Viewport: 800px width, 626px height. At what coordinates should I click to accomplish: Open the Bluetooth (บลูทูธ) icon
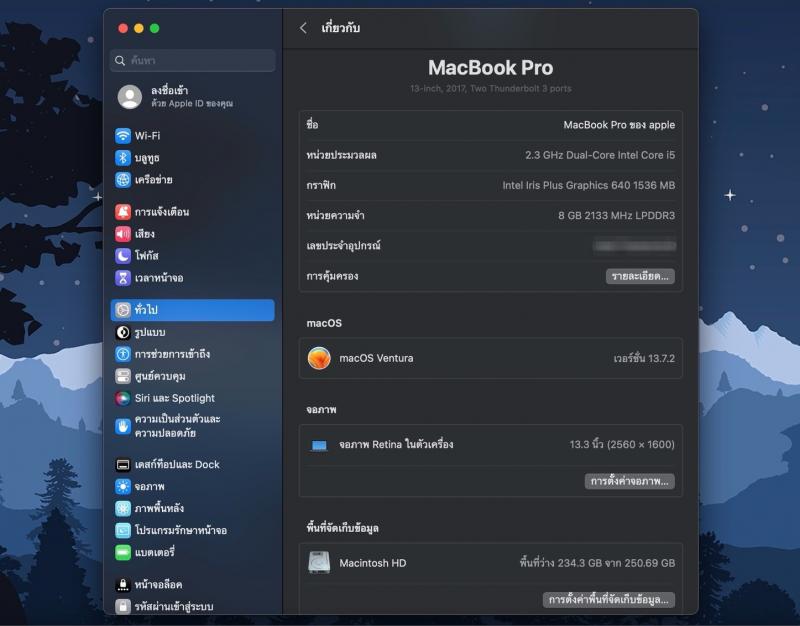click(x=122, y=158)
